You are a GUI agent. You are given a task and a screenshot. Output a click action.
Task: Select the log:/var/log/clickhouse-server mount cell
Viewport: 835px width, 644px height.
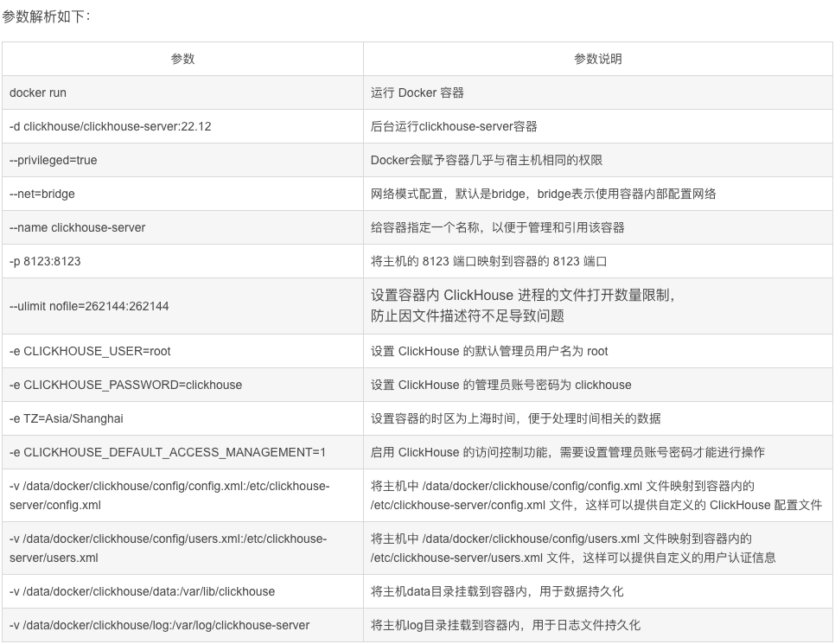point(182,625)
